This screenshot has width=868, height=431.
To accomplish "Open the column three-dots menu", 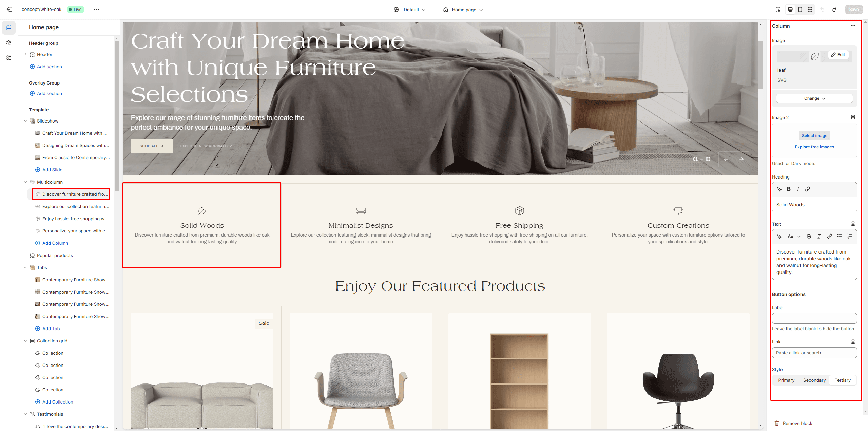I will pyautogui.click(x=853, y=26).
